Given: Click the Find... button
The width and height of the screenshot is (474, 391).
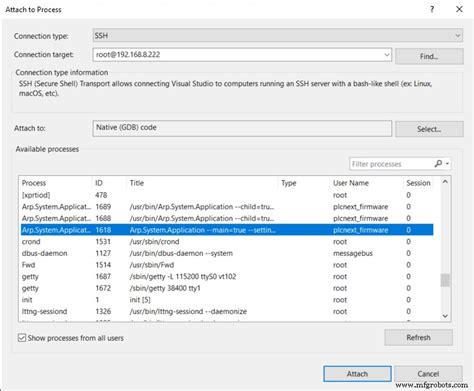Looking at the screenshot, I should (429, 56).
